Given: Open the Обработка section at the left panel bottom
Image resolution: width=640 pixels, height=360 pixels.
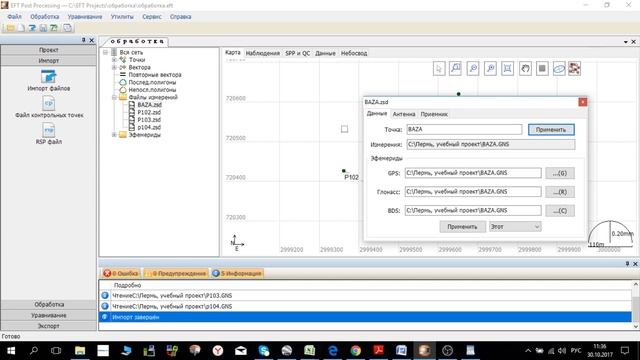Looking at the screenshot, I should coord(49,304).
